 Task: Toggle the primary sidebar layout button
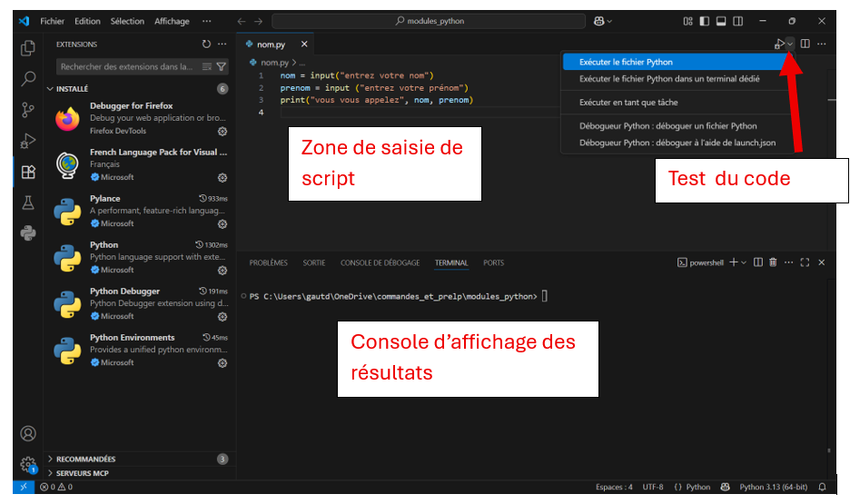(x=705, y=21)
